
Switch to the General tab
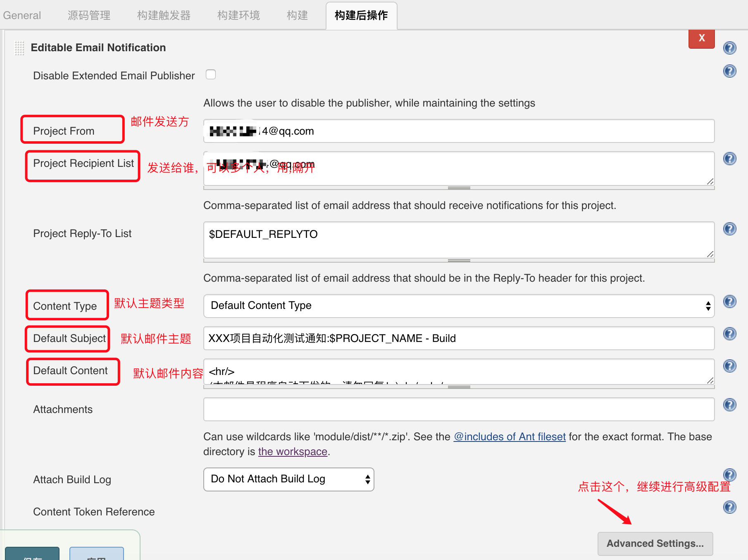pos(22,15)
